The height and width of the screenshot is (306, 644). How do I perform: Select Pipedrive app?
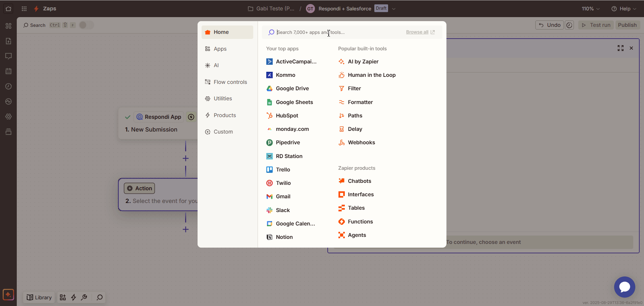click(283, 143)
